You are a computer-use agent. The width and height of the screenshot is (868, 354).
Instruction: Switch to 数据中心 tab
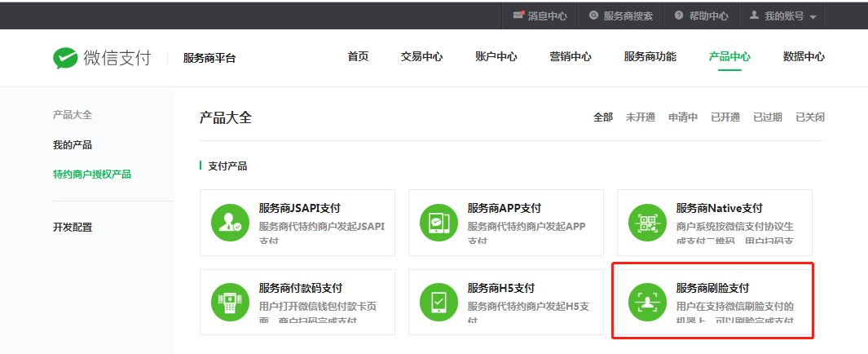pyautogui.click(x=804, y=56)
